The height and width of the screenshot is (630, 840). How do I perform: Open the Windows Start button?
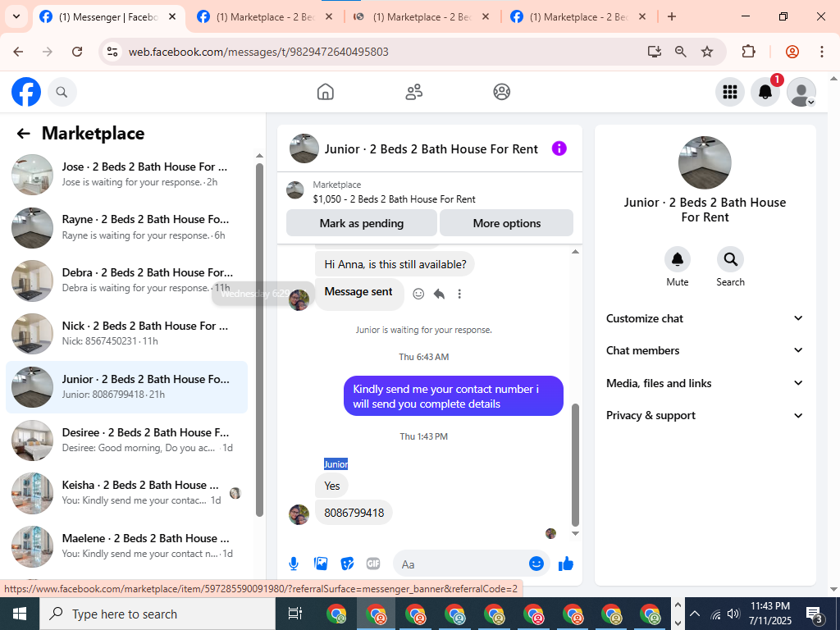tap(20, 614)
